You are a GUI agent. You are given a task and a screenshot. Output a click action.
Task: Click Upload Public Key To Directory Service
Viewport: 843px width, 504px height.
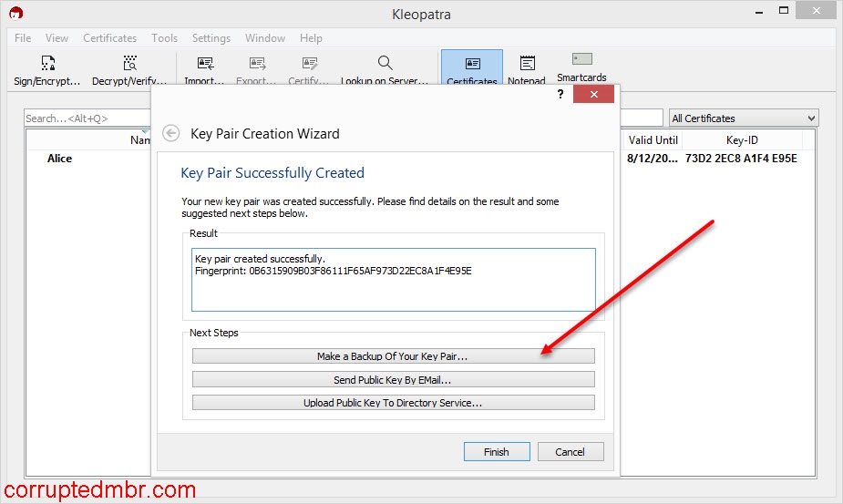click(393, 403)
